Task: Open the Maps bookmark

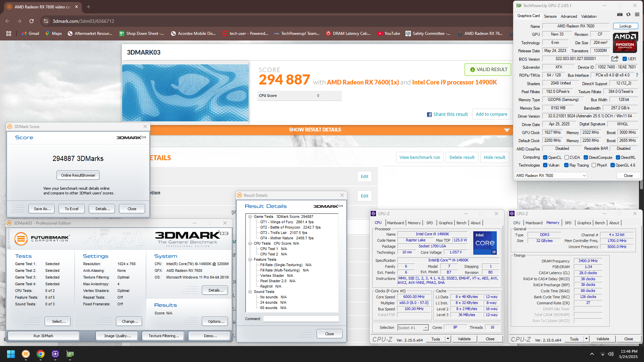Action: [53, 34]
